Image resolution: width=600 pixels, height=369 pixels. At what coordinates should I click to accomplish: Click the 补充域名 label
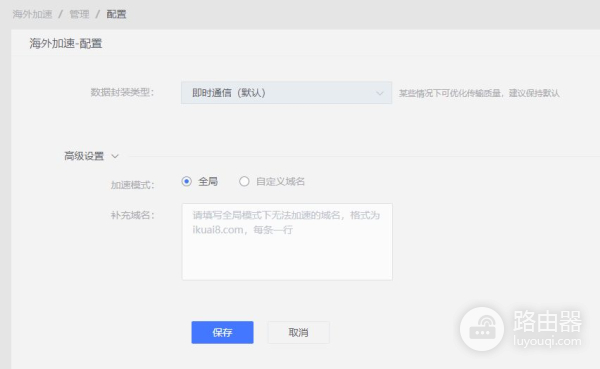coord(132,216)
